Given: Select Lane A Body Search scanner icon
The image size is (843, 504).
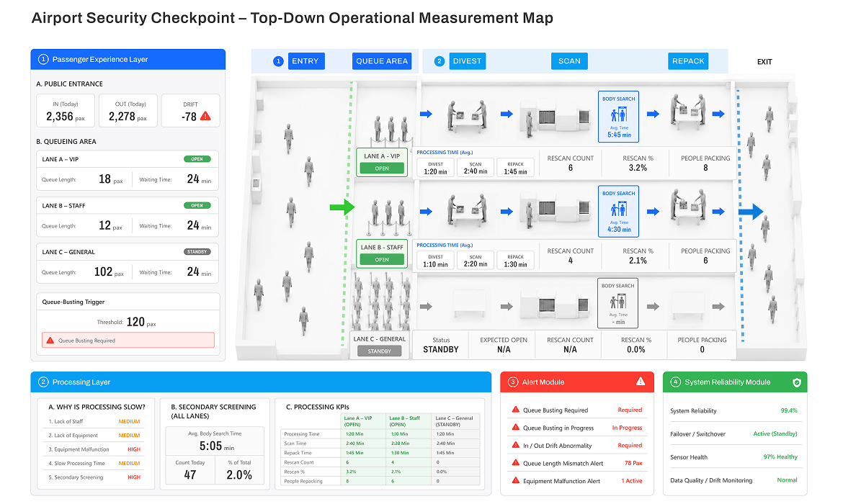Looking at the screenshot, I should 618,115.
